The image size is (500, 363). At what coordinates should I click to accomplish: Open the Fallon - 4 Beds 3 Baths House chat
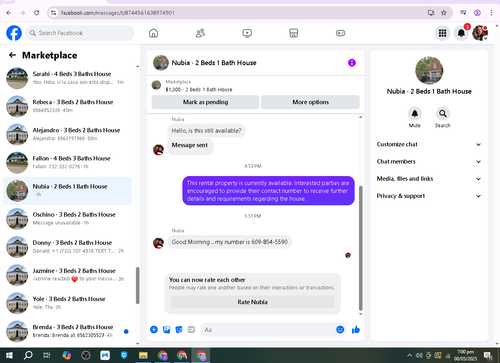68,162
